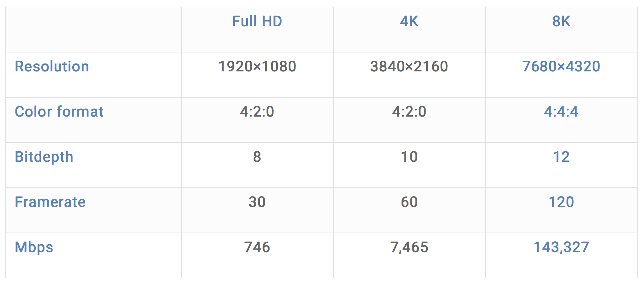The image size is (644, 285).
Task: Select the Color format row label
Action: tap(59, 112)
